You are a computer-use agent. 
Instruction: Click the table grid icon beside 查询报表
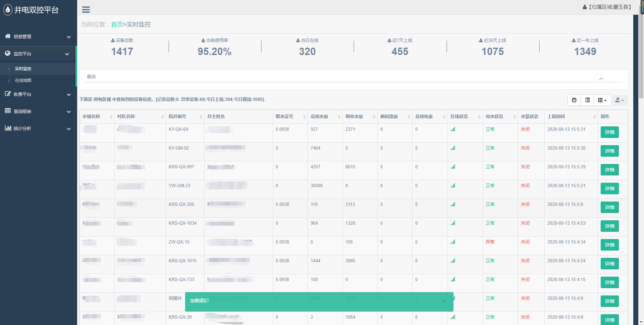(x=8, y=111)
